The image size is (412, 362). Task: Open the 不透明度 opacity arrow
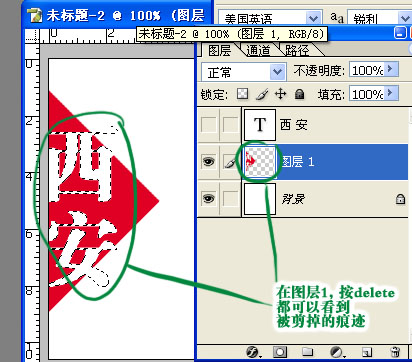pyautogui.click(x=391, y=69)
